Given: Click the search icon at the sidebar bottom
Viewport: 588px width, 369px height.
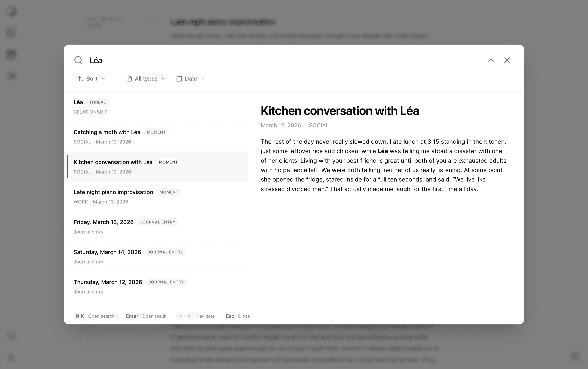Looking at the screenshot, I should [x=11, y=335].
